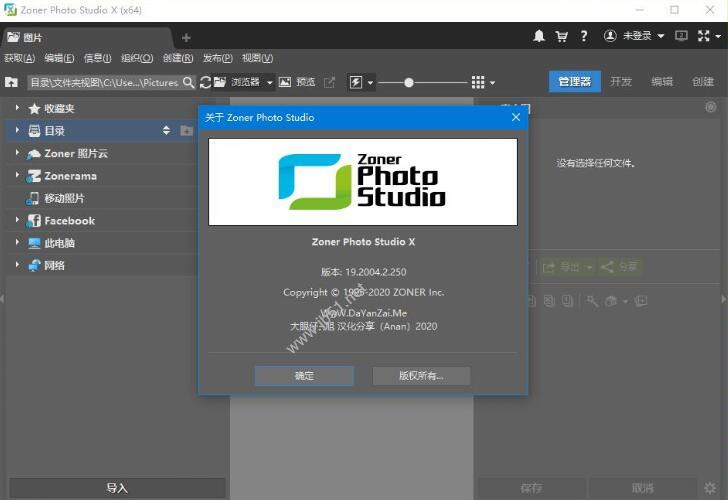The height and width of the screenshot is (500, 728).
Task: Add a new tab with plus button
Action: (x=186, y=38)
